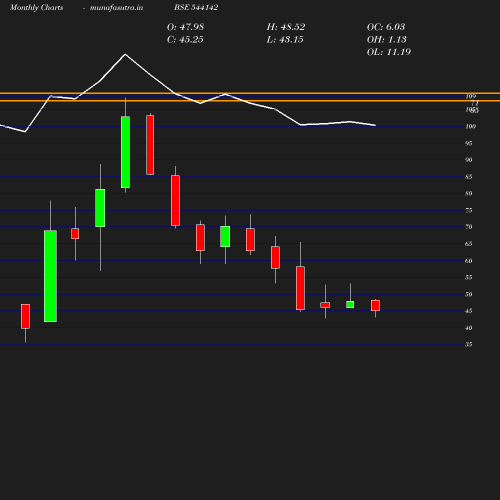Click the 70 price axis label

[469, 227]
